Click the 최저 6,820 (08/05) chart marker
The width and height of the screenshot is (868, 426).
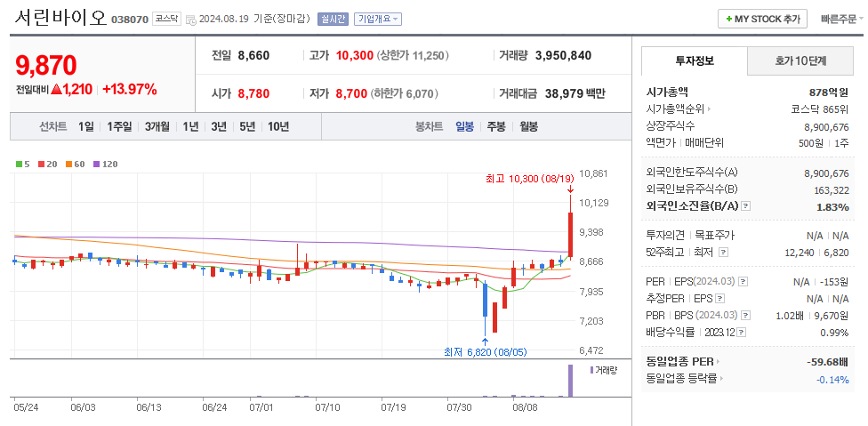coord(486,351)
